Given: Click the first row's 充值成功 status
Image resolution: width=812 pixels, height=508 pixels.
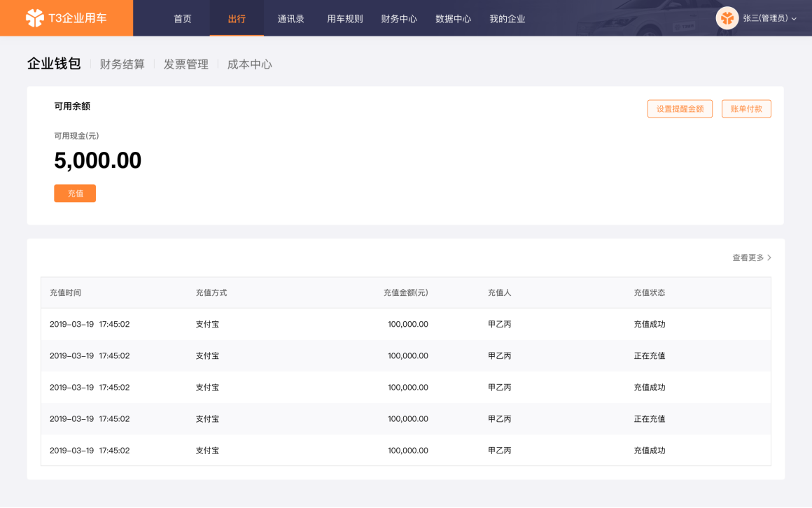Looking at the screenshot, I should pos(650,324).
